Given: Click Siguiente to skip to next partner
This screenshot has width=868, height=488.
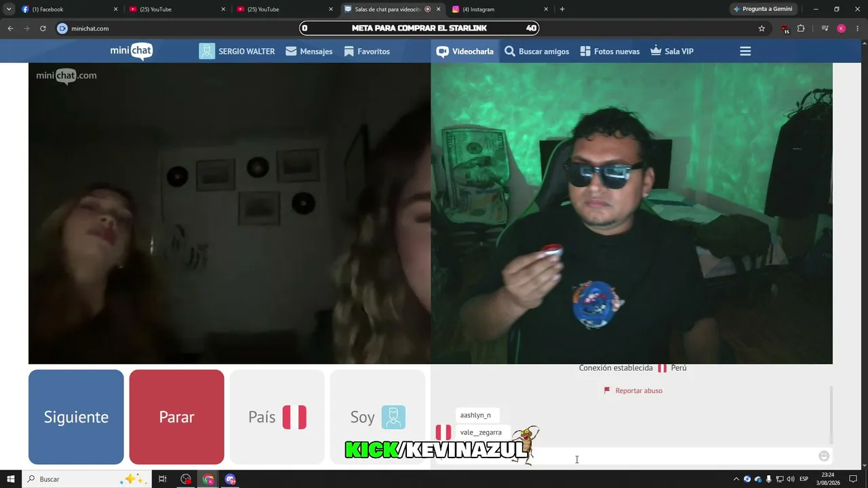Looking at the screenshot, I should (76, 417).
